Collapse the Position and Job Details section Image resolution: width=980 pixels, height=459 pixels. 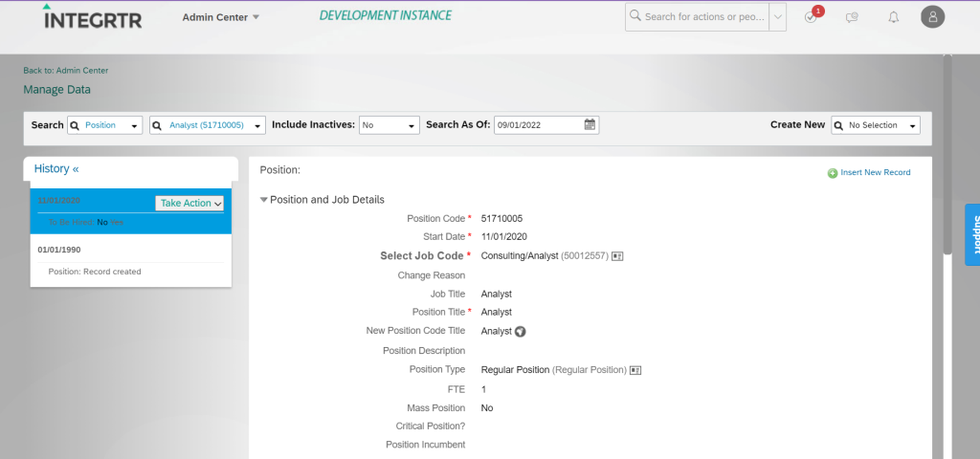[x=264, y=200]
